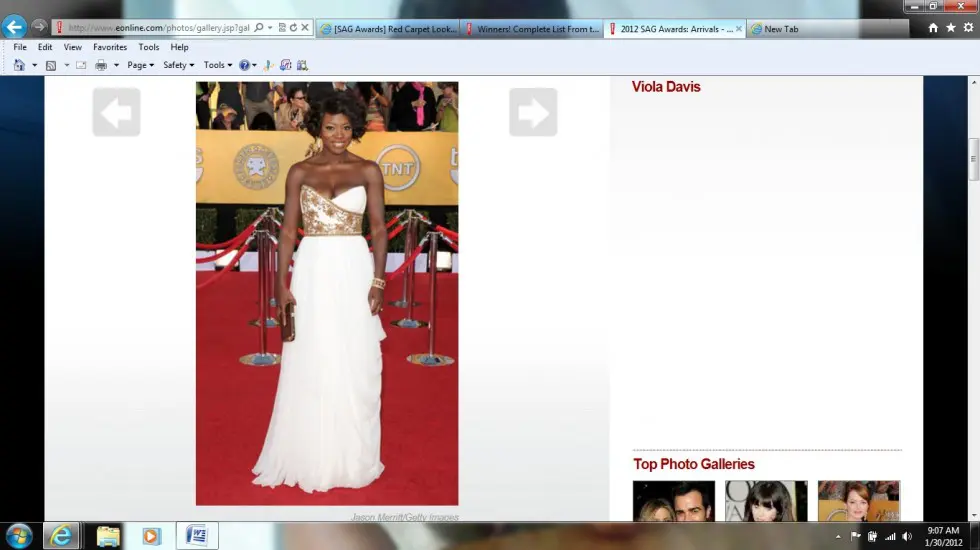Screen dimensions: 980x550
Task: Open the Page dropdown in command bar
Action: (141, 65)
